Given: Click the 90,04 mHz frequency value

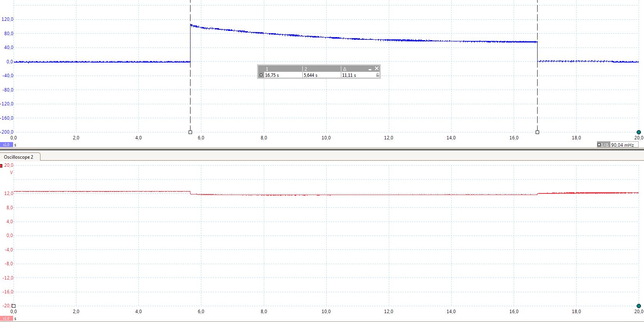Looking at the screenshot, I should coord(622,145).
